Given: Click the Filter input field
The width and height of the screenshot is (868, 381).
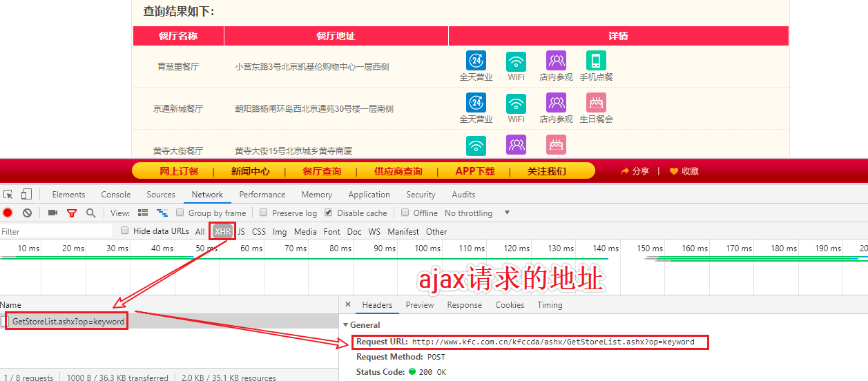Looking at the screenshot, I should coord(57,232).
